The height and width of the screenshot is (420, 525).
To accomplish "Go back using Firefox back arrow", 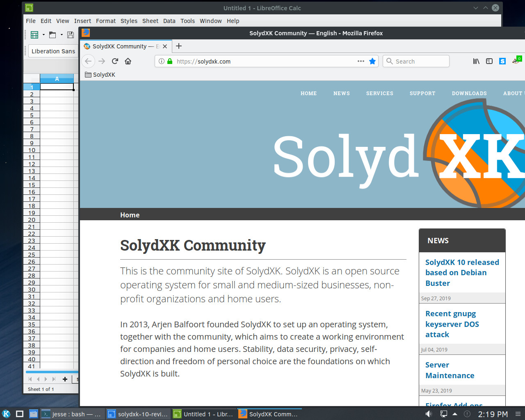I will [88, 61].
